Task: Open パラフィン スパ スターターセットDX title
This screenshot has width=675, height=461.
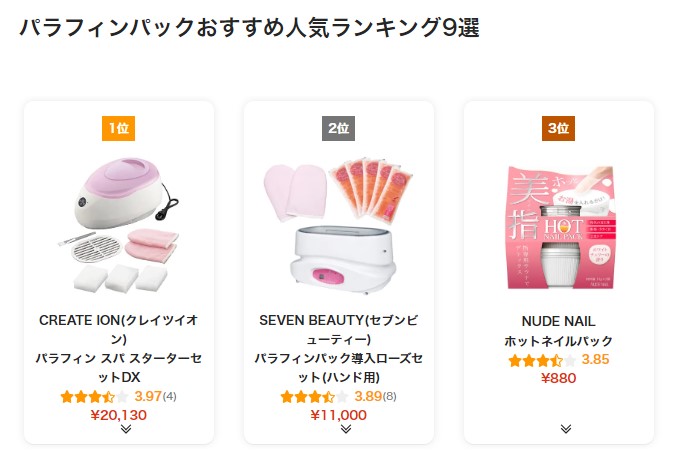Action: click(x=118, y=368)
